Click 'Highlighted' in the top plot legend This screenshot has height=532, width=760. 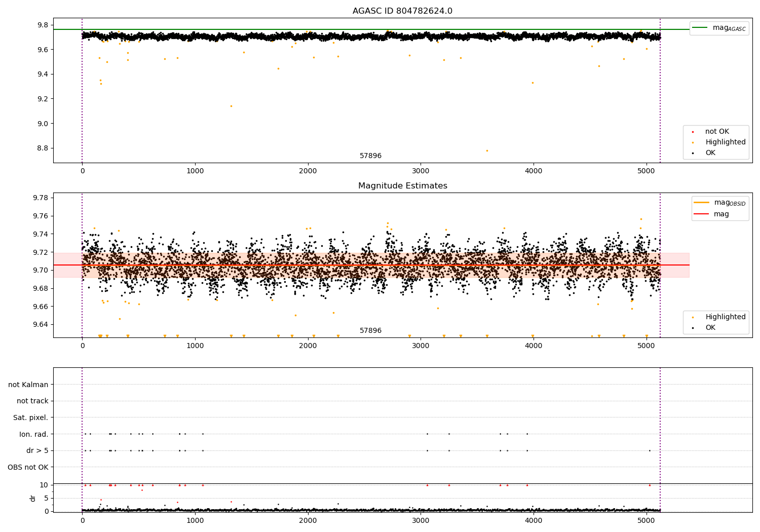pyautogui.click(x=725, y=142)
